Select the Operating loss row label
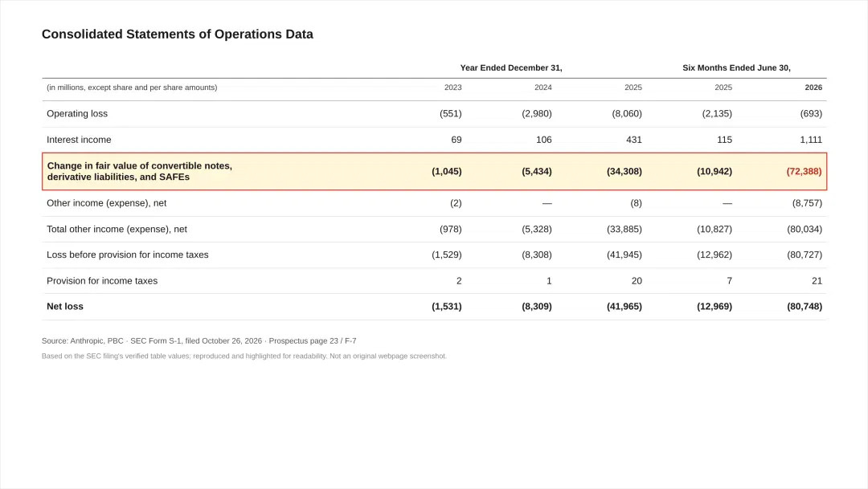The height and width of the screenshot is (489, 868). [x=77, y=113]
